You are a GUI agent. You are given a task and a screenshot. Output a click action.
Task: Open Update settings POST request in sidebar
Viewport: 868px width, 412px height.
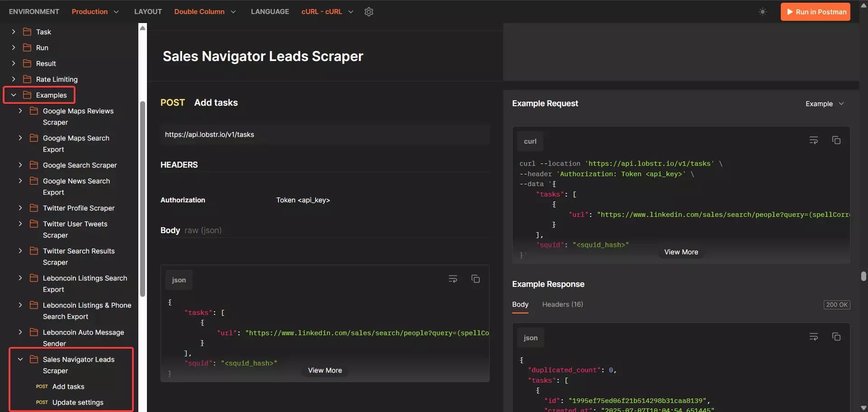click(x=77, y=403)
